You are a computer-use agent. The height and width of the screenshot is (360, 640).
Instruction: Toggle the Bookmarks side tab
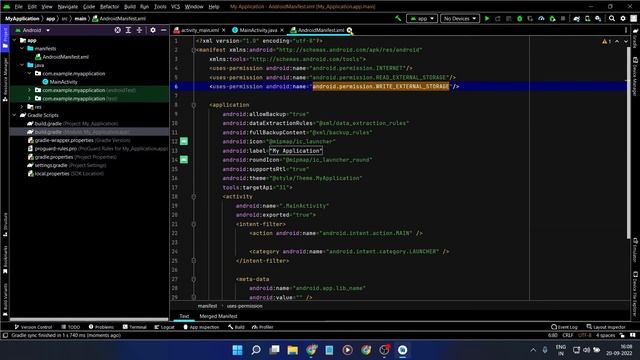click(x=5, y=260)
